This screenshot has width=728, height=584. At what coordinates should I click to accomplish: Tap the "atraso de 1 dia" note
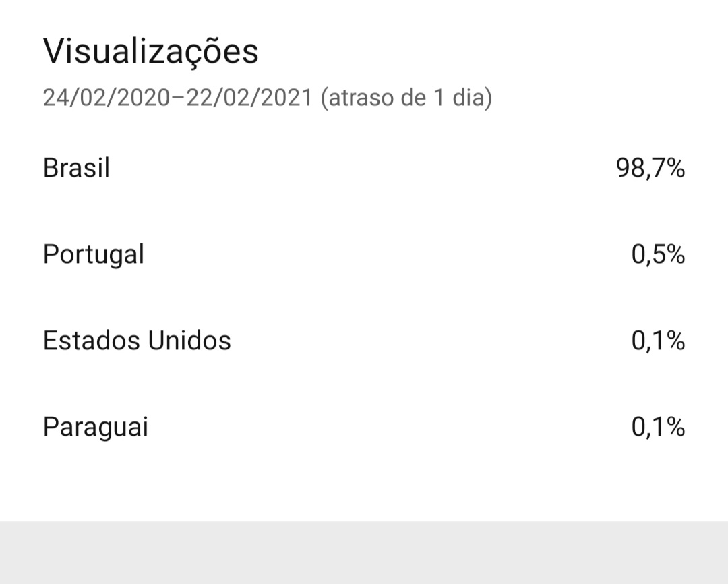click(x=406, y=98)
